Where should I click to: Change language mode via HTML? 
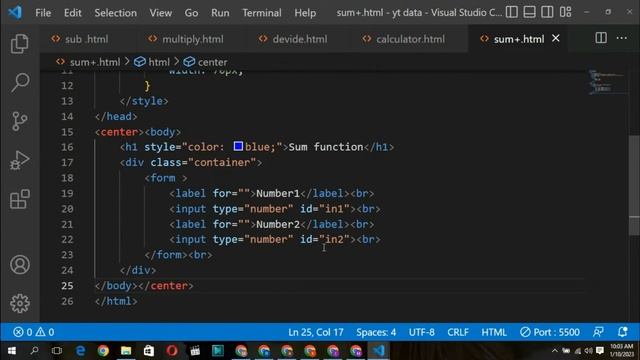tap(494, 332)
